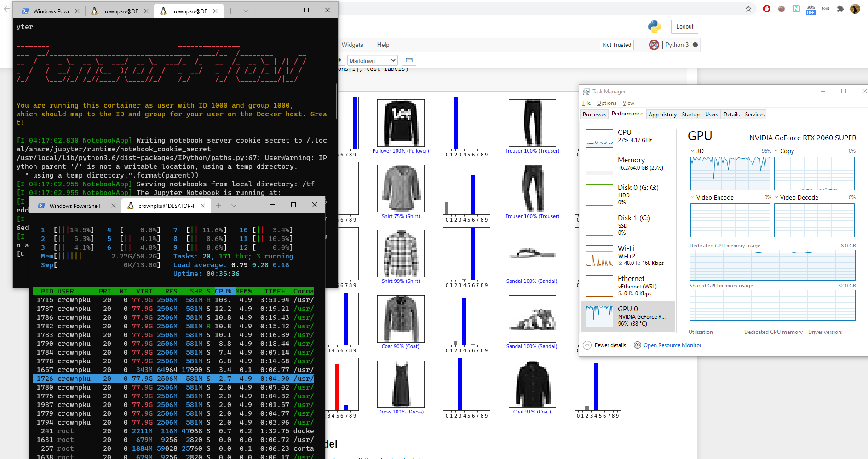
Task: Click the autosave-disabled notification icon beside Python 3
Action: click(654, 45)
